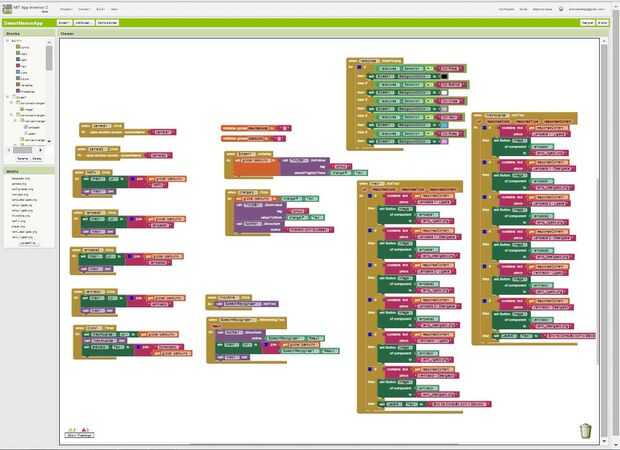Screen dimensions: 620x450
Task: Click the Add Screen button
Action: click(x=84, y=23)
